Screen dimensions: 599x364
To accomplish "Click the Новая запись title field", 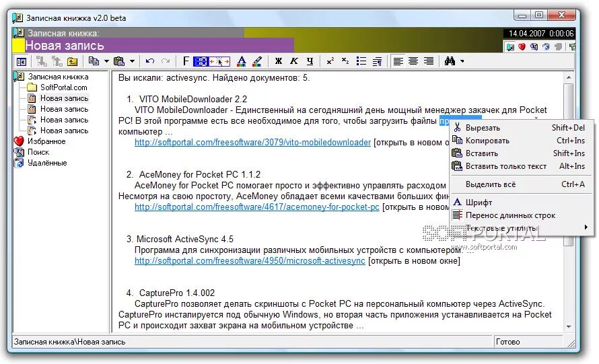I will [x=160, y=46].
